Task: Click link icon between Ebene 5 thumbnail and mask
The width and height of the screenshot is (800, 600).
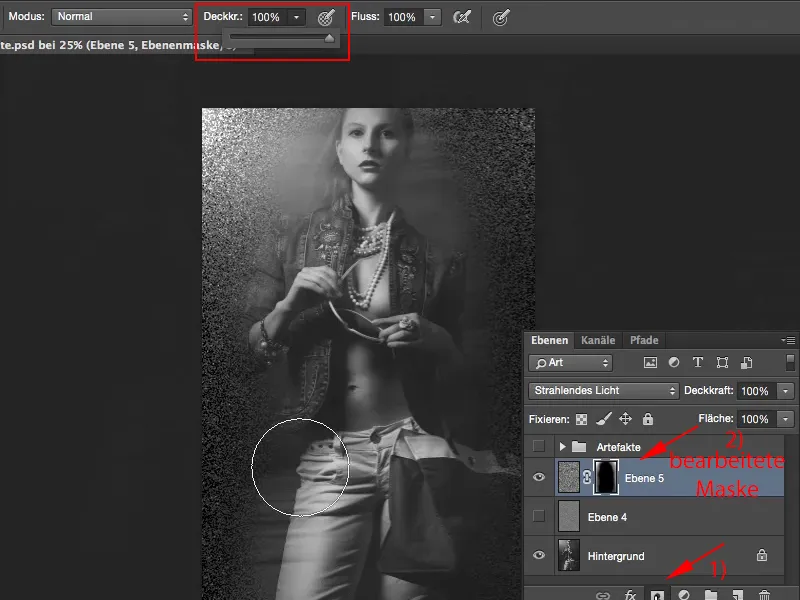Action: 587,477
